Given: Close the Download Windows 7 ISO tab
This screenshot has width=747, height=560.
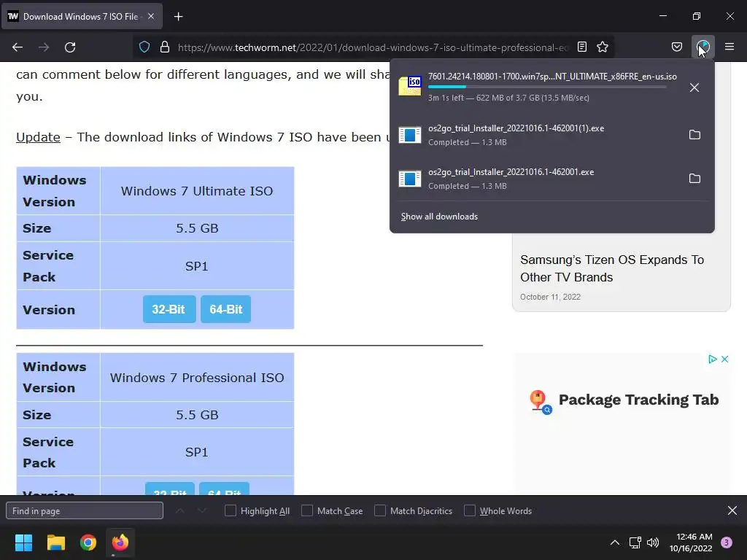Looking at the screenshot, I should 151,16.
